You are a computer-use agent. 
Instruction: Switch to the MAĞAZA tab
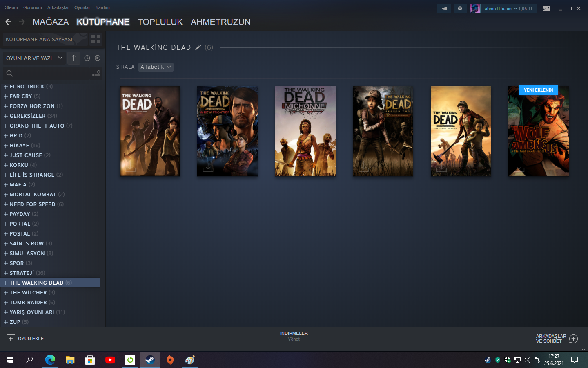coord(51,22)
